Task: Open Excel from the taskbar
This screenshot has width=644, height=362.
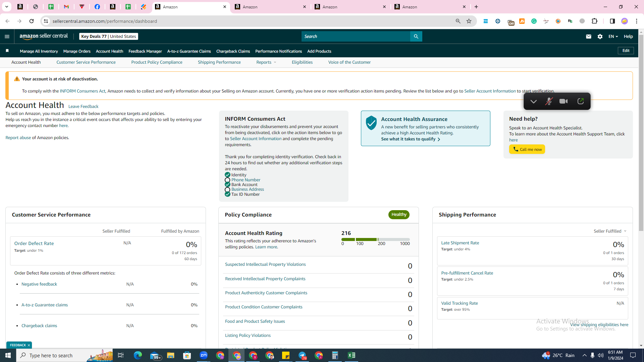Action: point(352,355)
